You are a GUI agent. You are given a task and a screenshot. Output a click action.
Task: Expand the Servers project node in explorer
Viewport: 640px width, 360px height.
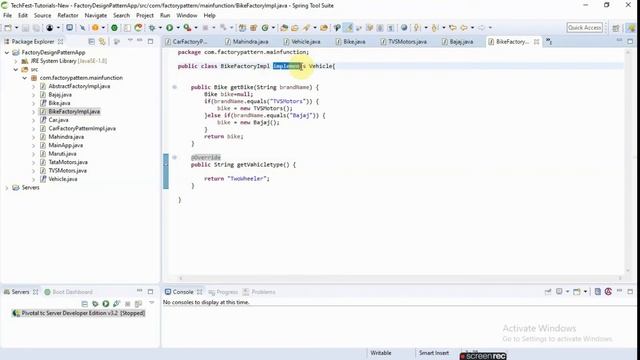[x=7, y=188]
